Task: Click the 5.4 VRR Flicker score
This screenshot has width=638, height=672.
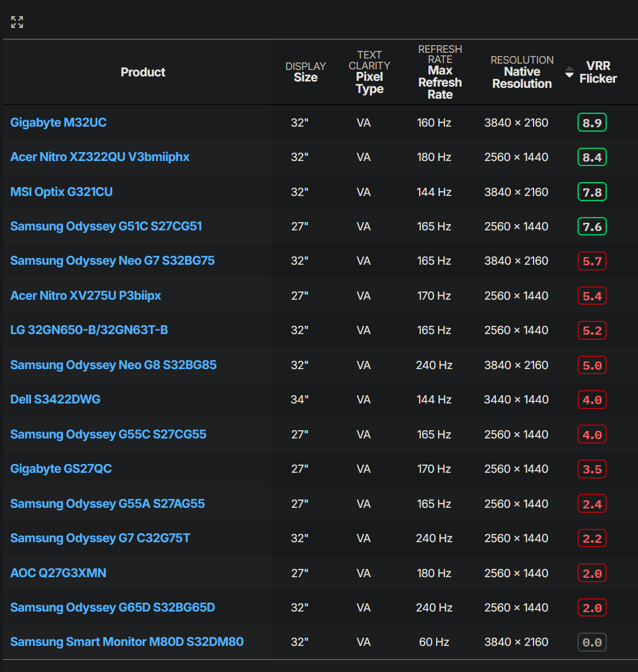Action: (592, 296)
